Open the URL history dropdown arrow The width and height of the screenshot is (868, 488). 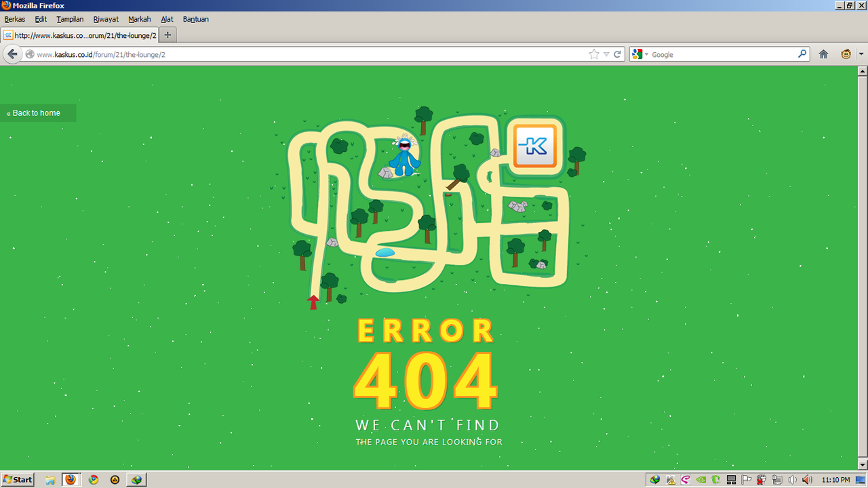(606, 54)
